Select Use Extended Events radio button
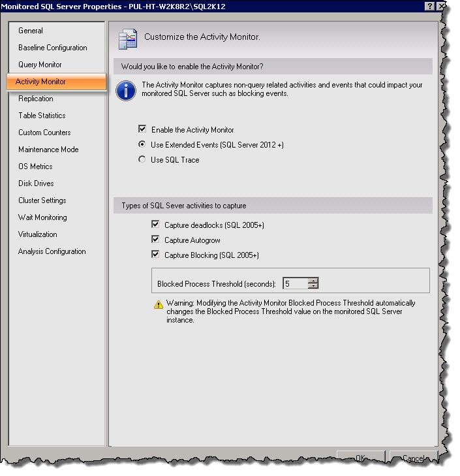460x476 pixels. click(x=142, y=144)
